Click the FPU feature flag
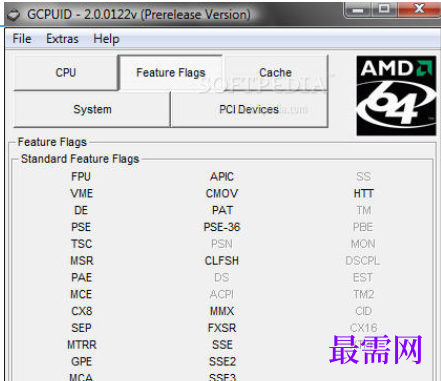Image resolution: width=441 pixels, height=381 pixels. pos(81,177)
